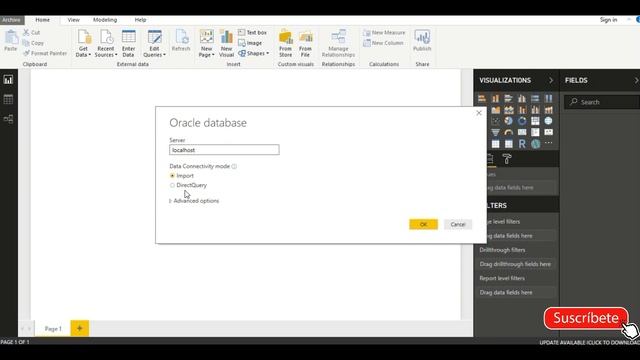Select the Ribbon chart visualization

coord(549,110)
